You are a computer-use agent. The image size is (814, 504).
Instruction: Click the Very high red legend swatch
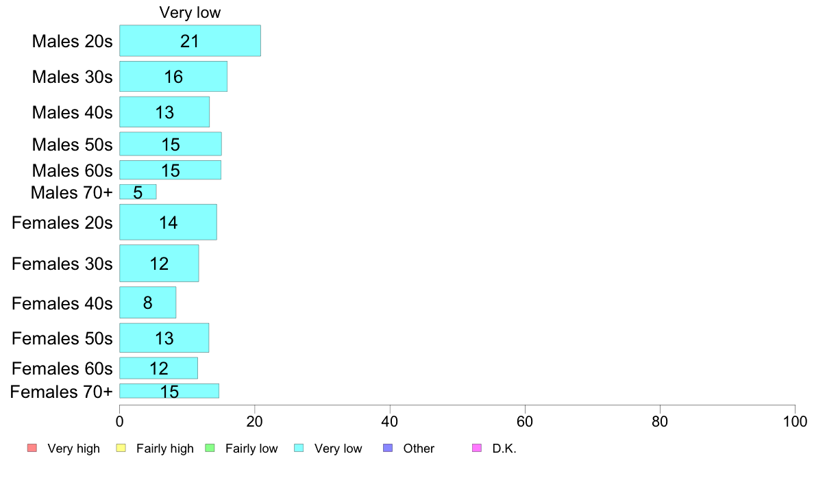[x=32, y=448]
